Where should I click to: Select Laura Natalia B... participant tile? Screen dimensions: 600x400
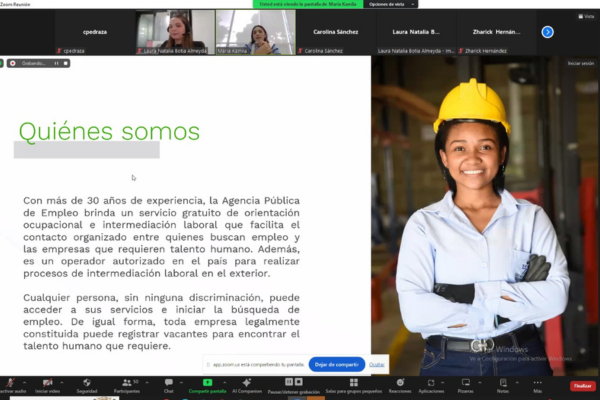tap(416, 32)
